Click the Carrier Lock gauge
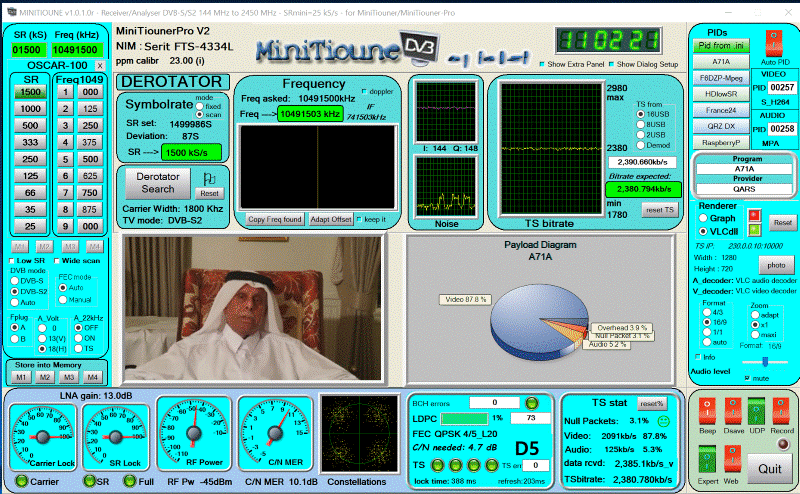Image resolution: width=800 pixels, height=494 pixels. tap(43, 437)
